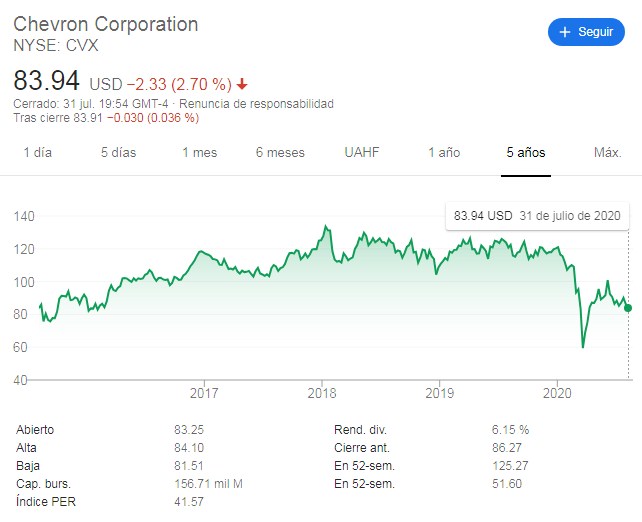This screenshot has height=522, width=642.
Task: Open the Máx. range tab
Action: coord(607,153)
